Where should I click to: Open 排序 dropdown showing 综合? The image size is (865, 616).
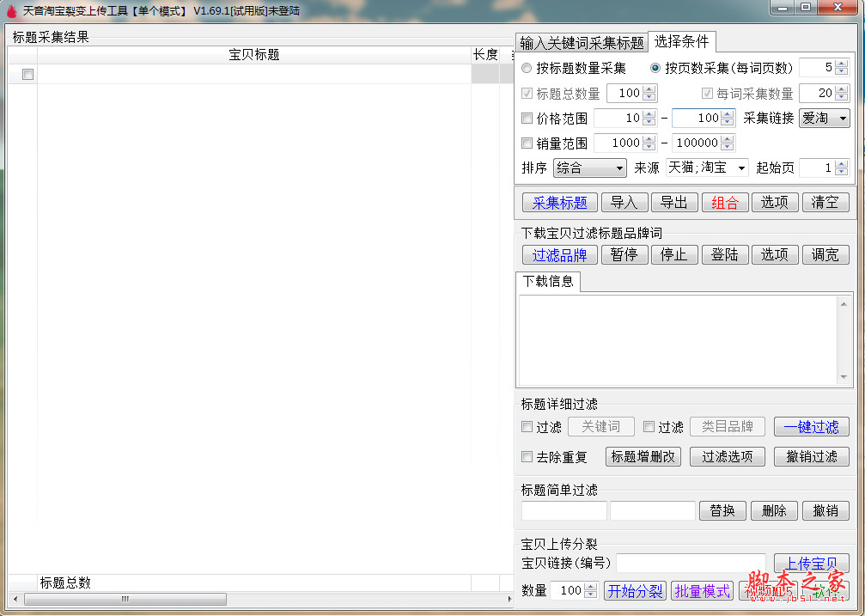(590, 168)
